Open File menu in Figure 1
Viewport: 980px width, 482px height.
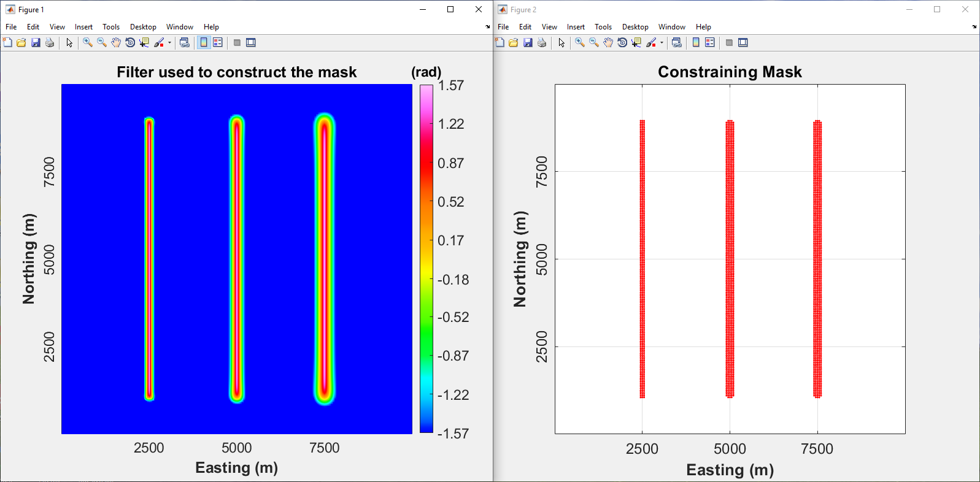11,27
